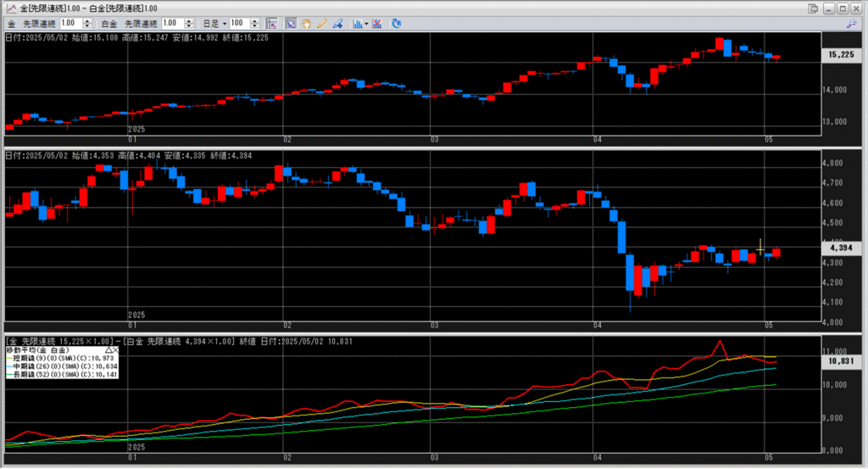The image size is (868, 469).
Task: Choose the pencil drawing tool
Action: point(321,23)
